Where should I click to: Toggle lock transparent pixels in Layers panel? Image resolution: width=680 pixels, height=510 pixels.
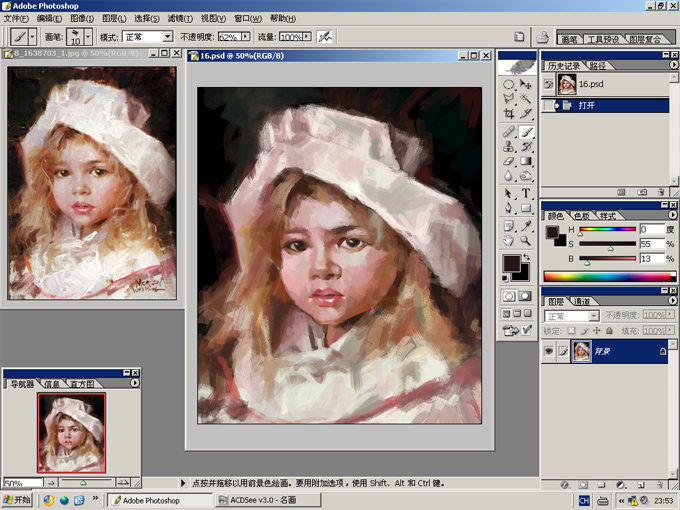[572, 330]
